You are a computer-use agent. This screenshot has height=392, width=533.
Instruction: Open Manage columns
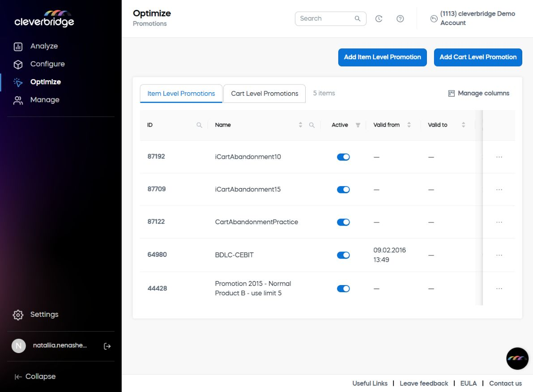[x=478, y=93]
